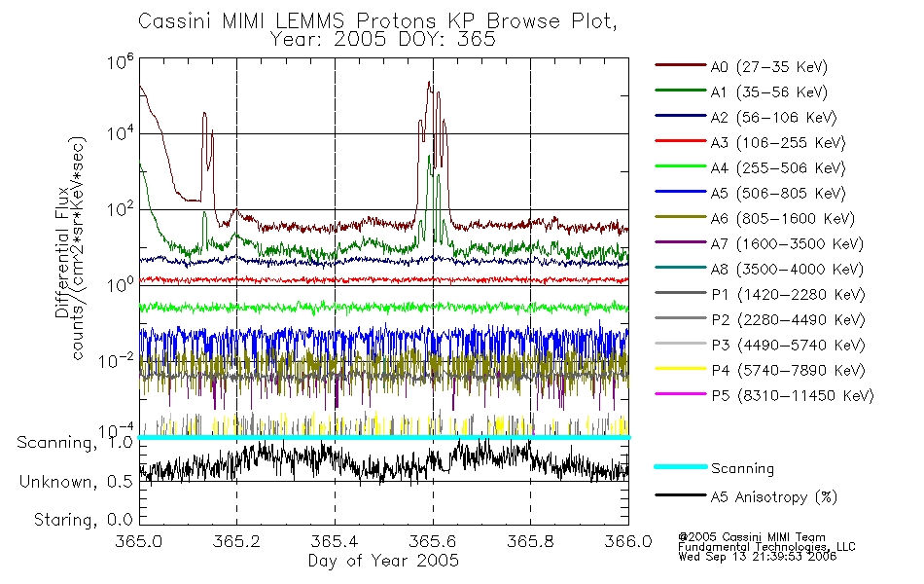Click x-axis tick label 365.8
The height and width of the screenshot is (584, 924).
click(530, 541)
